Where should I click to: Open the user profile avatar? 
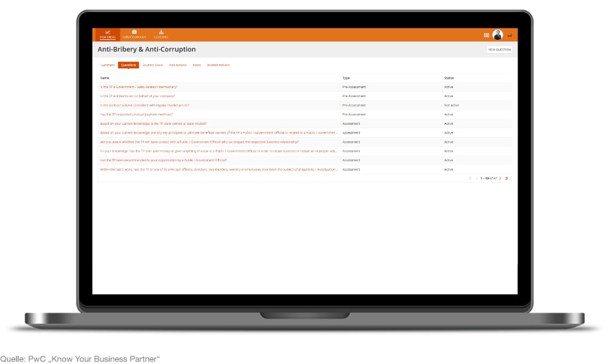[498, 34]
